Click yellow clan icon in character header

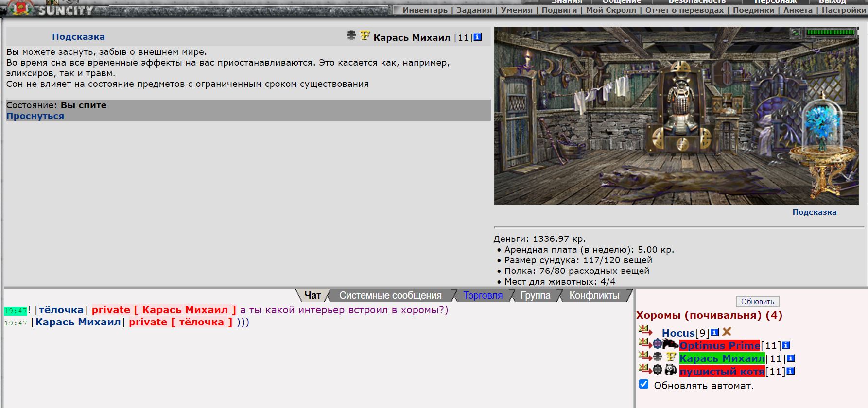tap(365, 35)
